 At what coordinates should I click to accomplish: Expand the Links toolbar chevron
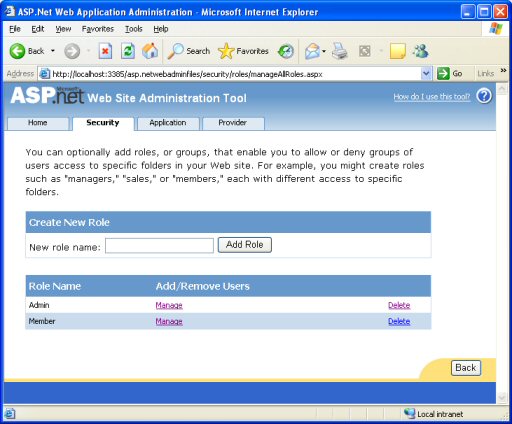pos(503,70)
